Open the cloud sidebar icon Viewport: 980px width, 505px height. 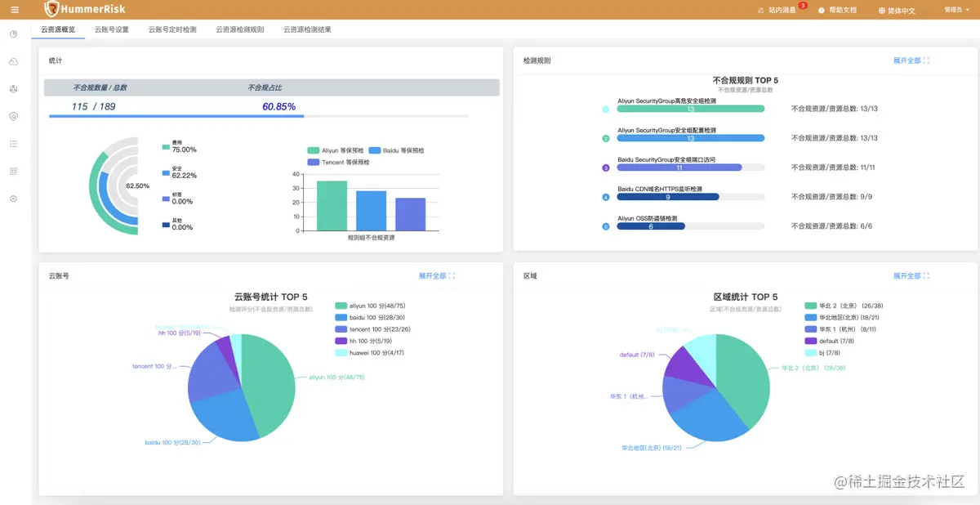pyautogui.click(x=14, y=61)
